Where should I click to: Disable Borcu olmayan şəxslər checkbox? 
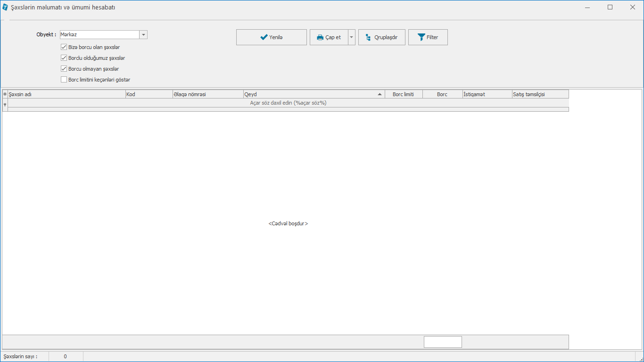pyautogui.click(x=64, y=69)
